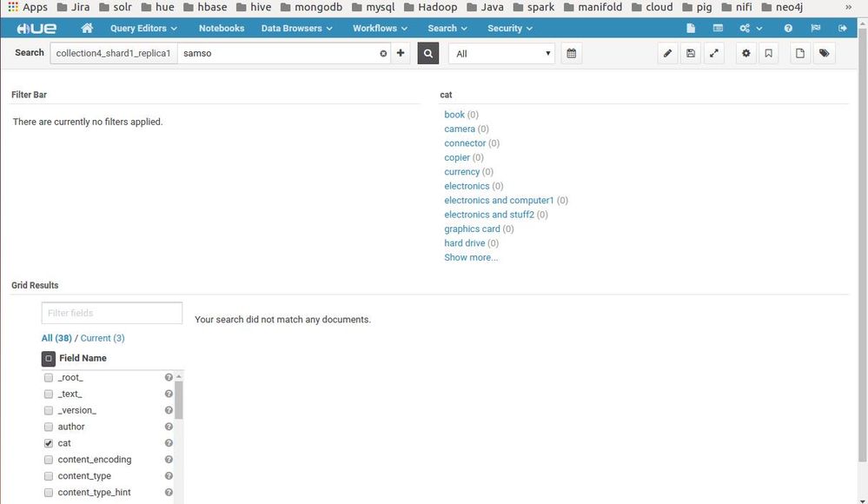Click Show more... under cat facet

pos(471,257)
